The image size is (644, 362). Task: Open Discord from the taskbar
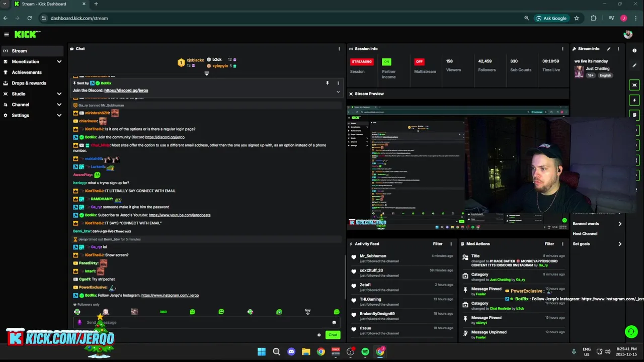click(291, 352)
